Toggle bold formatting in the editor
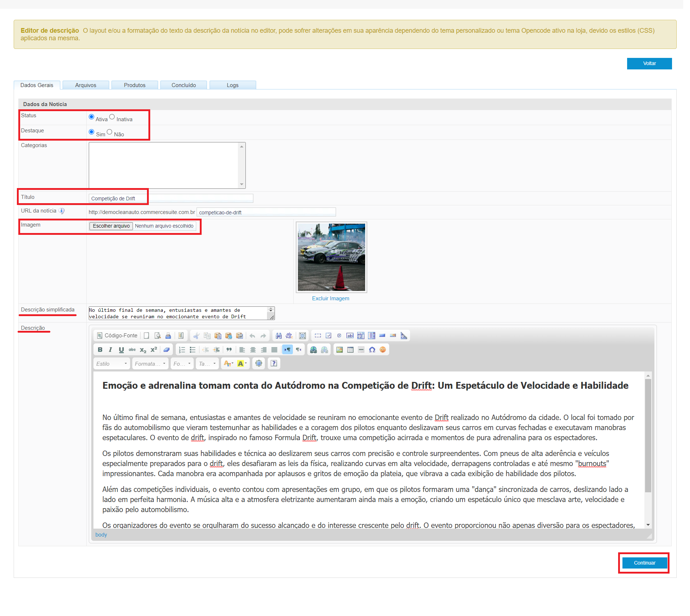 pyautogui.click(x=100, y=350)
